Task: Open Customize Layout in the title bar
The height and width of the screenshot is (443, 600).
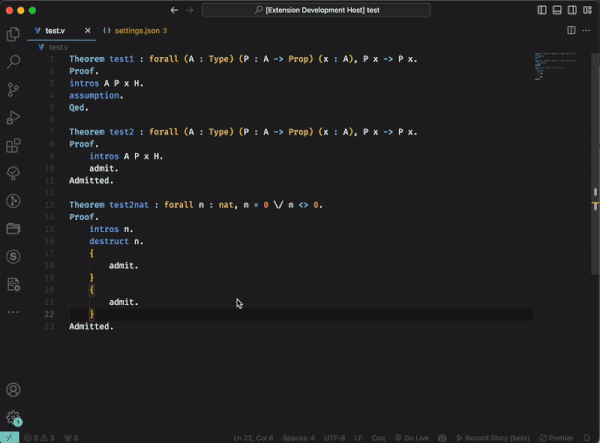Action: point(587,10)
